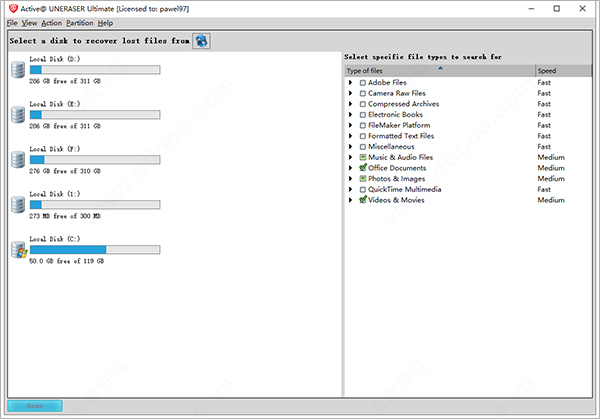
Task: Check the Adobe Files checkbox
Action: click(x=363, y=83)
